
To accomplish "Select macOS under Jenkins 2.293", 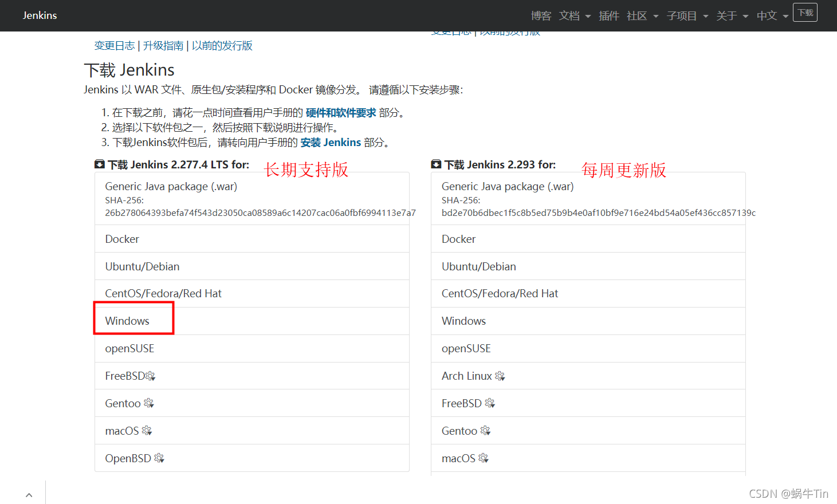I will click(588, 458).
